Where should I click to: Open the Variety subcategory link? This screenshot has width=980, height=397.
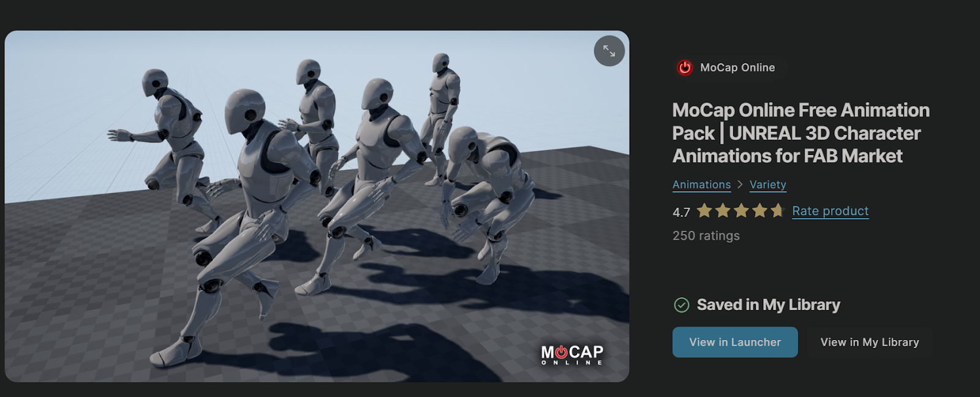pos(767,184)
